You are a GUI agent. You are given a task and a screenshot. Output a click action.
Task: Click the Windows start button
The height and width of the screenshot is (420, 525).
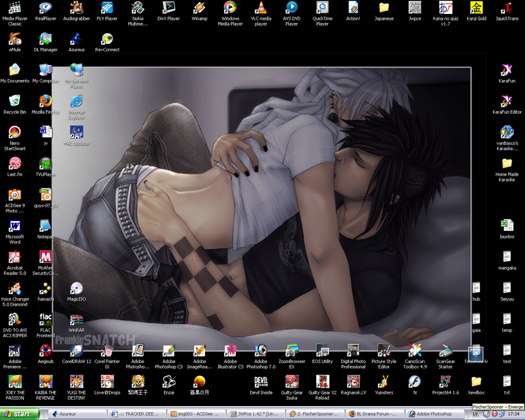(x=19, y=414)
